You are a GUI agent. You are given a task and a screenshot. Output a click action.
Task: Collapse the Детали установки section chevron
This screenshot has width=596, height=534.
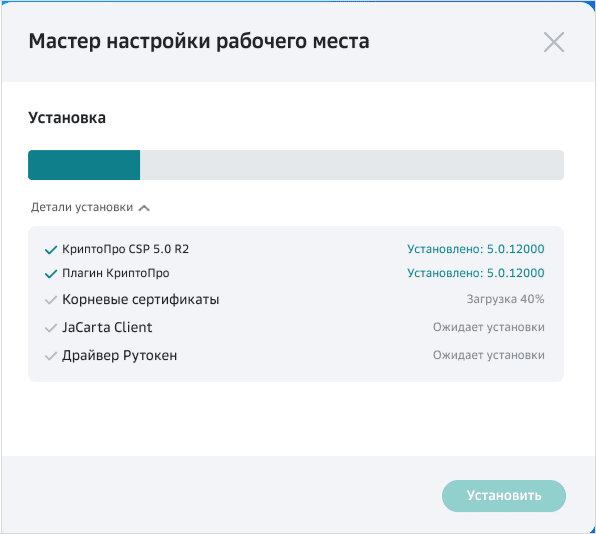(x=144, y=208)
